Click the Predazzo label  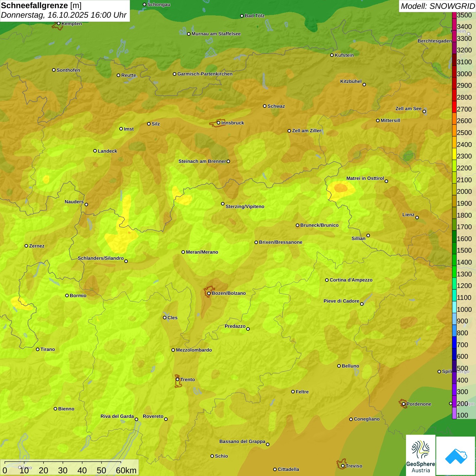pos(235,326)
